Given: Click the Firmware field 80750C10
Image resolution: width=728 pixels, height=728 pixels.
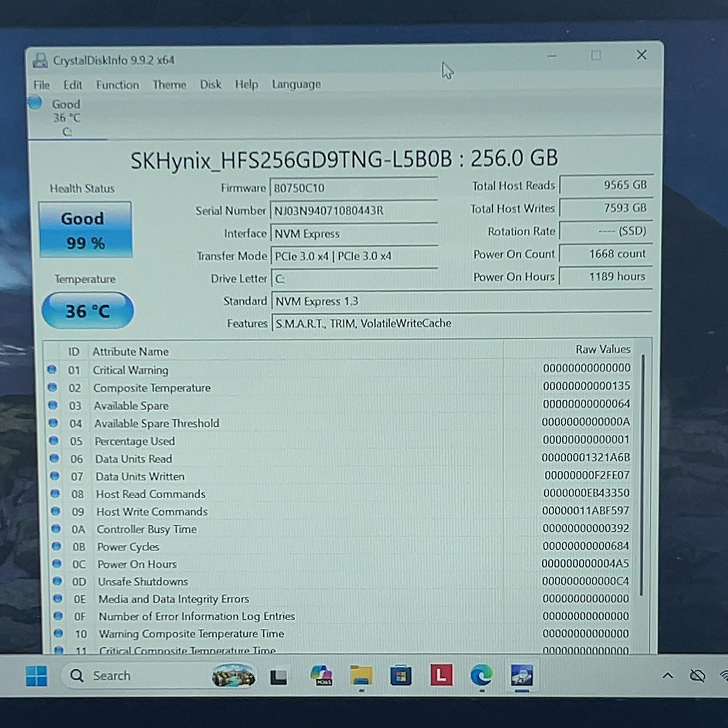Looking at the screenshot, I should pyautogui.click(x=354, y=188).
